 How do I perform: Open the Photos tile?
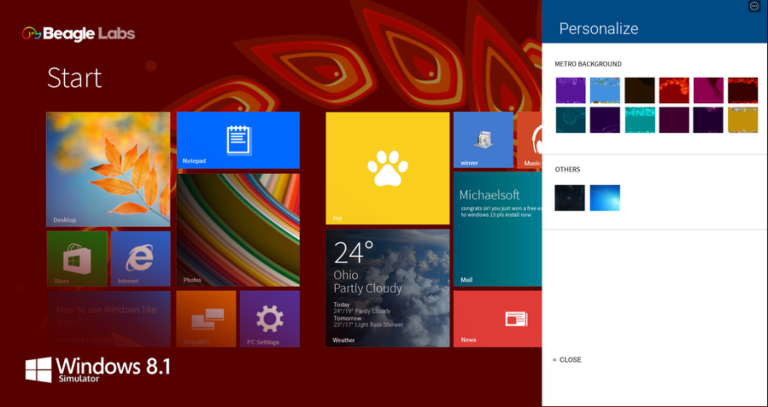238,230
